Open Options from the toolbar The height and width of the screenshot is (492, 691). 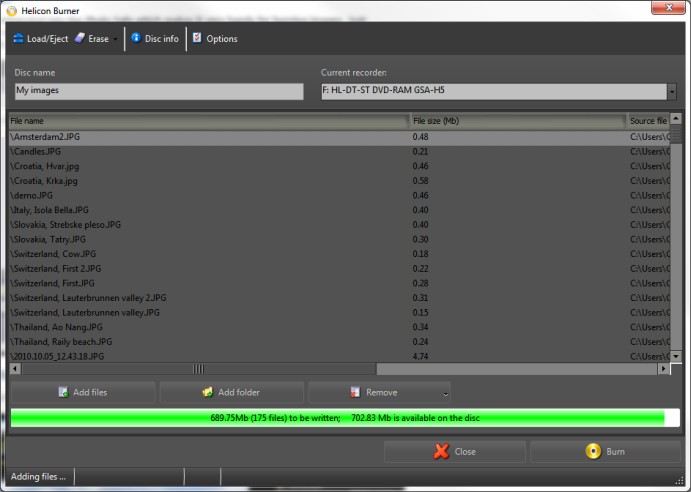215,39
